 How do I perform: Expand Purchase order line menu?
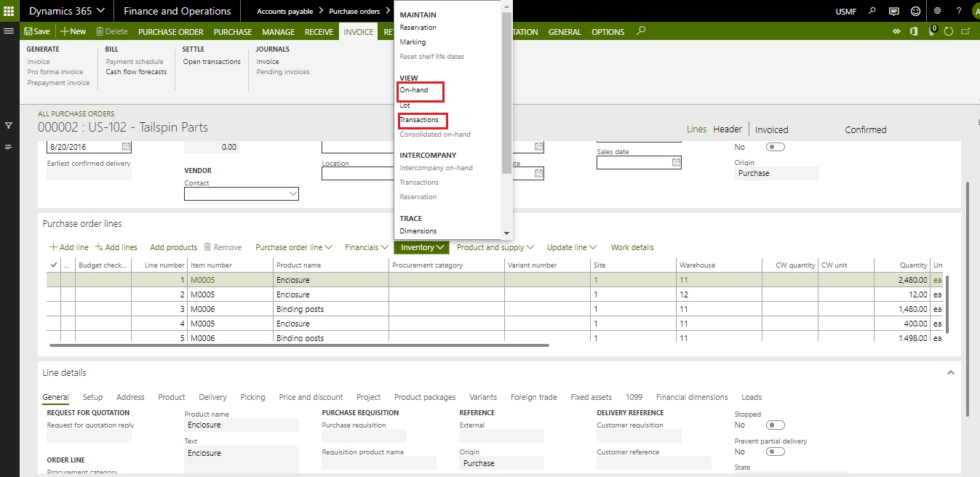(294, 247)
